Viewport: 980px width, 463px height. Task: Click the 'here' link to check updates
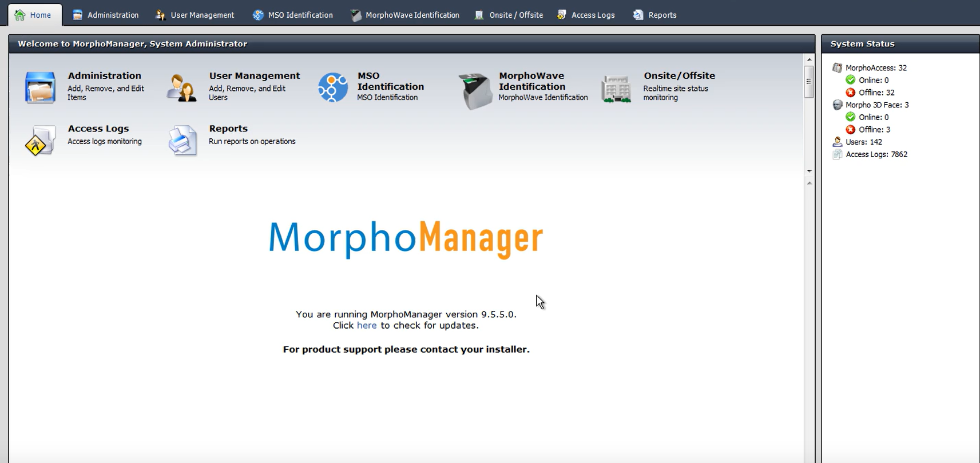point(367,325)
